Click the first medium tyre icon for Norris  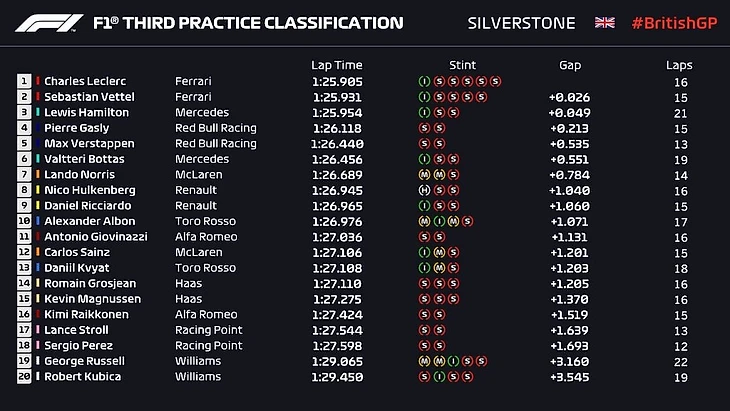425,174
